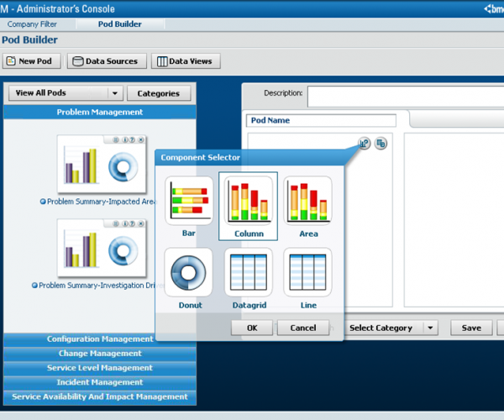Select the Problem Summary-Impacted Areas radio bullet

(x=43, y=202)
